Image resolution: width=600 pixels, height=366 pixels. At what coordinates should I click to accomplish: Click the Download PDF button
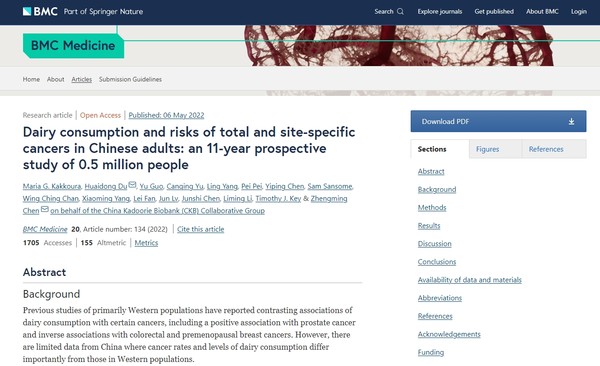click(x=498, y=121)
